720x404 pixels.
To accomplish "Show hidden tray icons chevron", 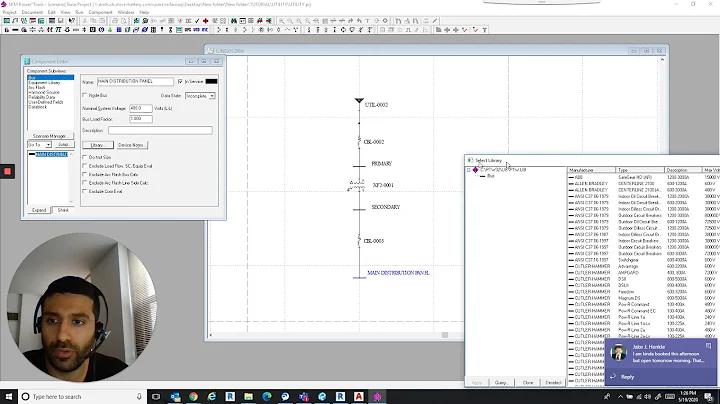I will (x=620, y=397).
